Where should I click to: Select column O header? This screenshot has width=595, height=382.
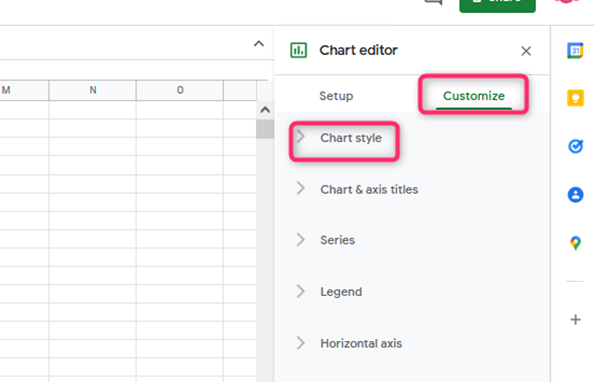180,90
